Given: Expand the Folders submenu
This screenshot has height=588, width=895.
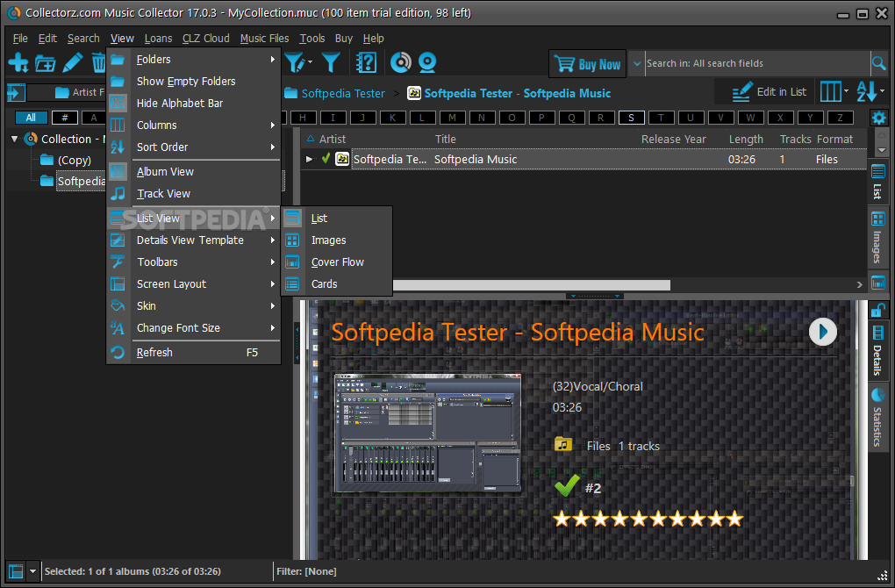Looking at the screenshot, I should pyautogui.click(x=194, y=60).
